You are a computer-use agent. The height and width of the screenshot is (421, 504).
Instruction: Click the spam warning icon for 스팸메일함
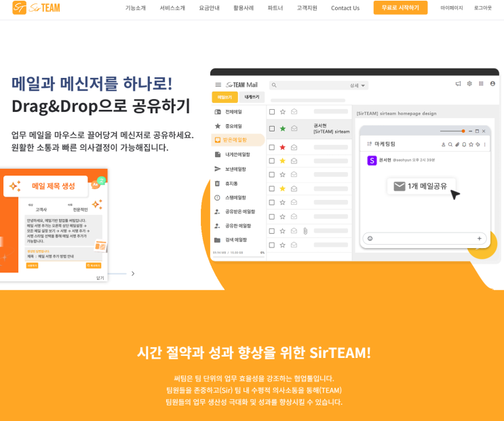tap(217, 197)
